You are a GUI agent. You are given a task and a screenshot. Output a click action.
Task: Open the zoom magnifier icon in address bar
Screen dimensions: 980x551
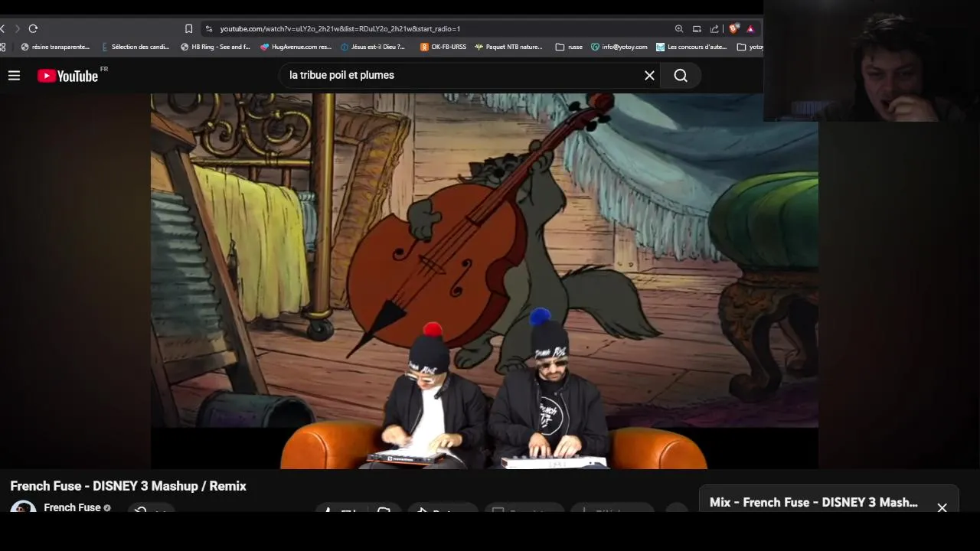pos(678,28)
